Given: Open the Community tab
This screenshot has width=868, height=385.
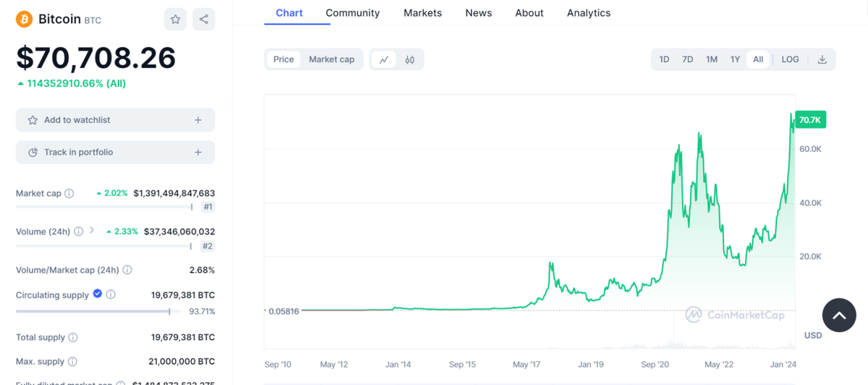Looking at the screenshot, I should tap(352, 13).
